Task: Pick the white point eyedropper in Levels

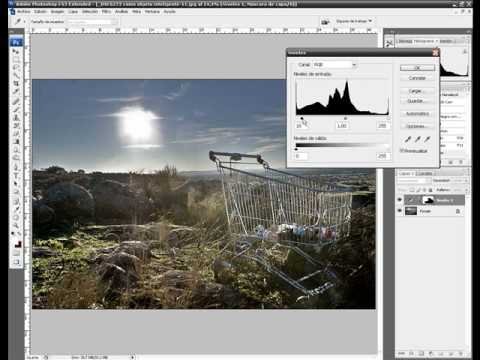Action: pyautogui.click(x=427, y=139)
